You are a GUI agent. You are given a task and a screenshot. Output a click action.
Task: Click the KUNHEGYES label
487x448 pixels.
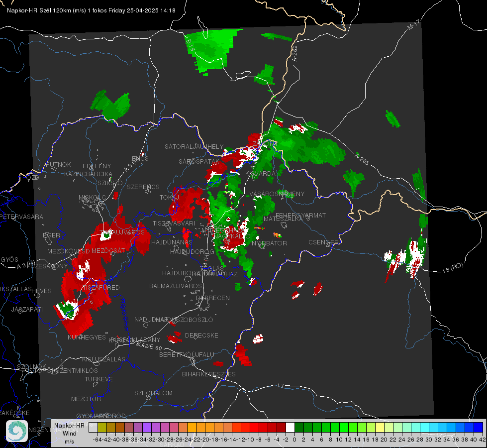87,337
